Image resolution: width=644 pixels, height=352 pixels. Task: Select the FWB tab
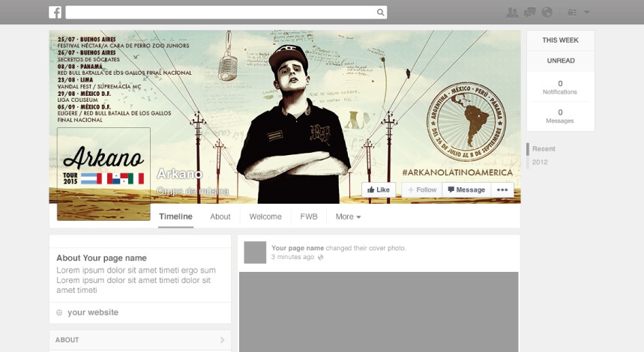[x=309, y=216]
